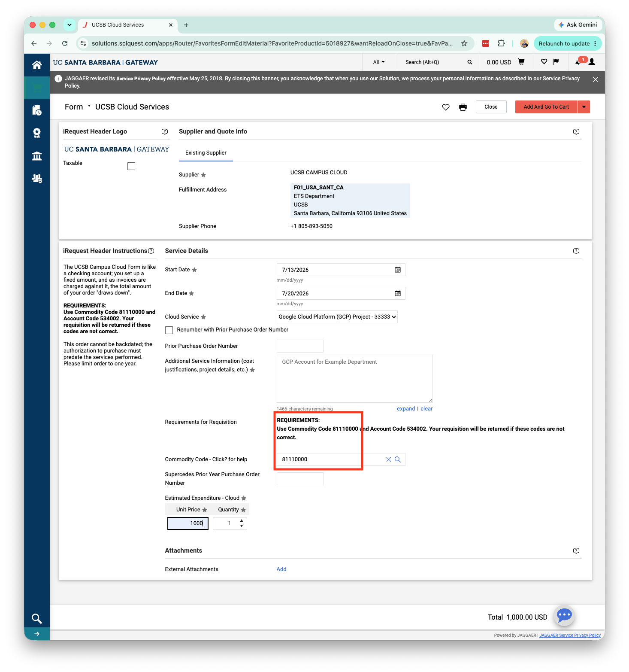Open browser extensions puzzle icon
629x672 pixels.
(501, 43)
